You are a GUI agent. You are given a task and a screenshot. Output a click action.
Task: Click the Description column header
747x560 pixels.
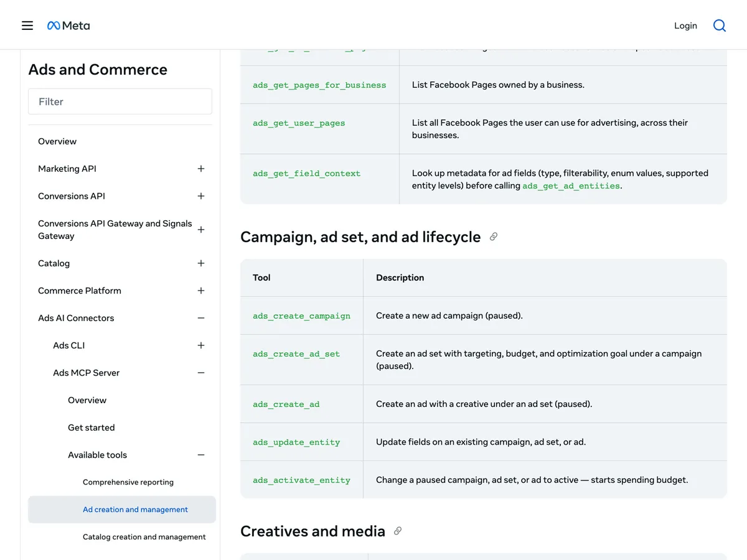[x=400, y=278]
